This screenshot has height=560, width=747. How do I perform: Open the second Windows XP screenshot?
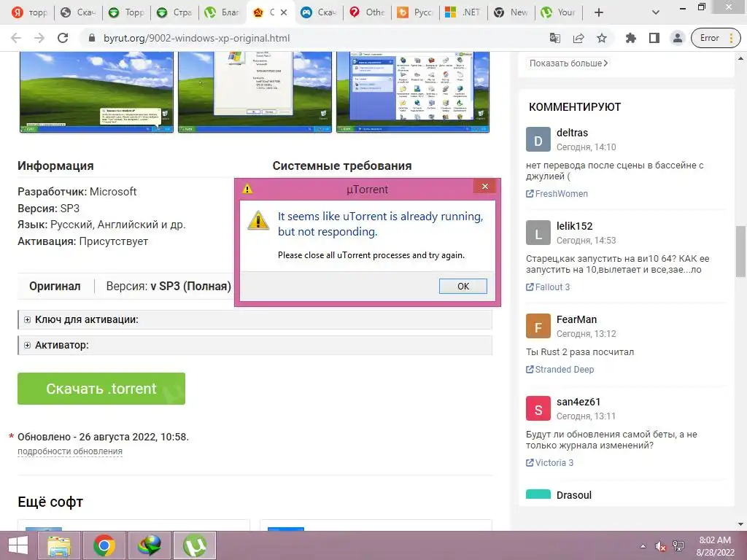click(255, 92)
